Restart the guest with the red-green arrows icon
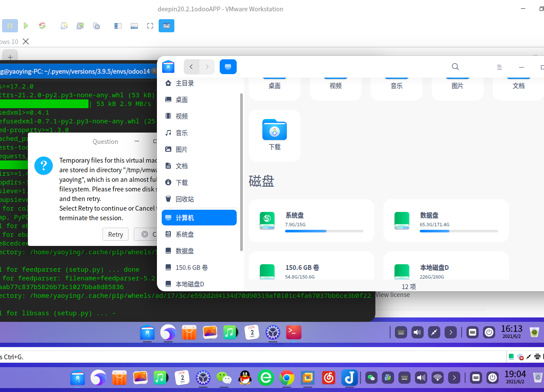Screen dimensions: 544x392 (x=42, y=26)
